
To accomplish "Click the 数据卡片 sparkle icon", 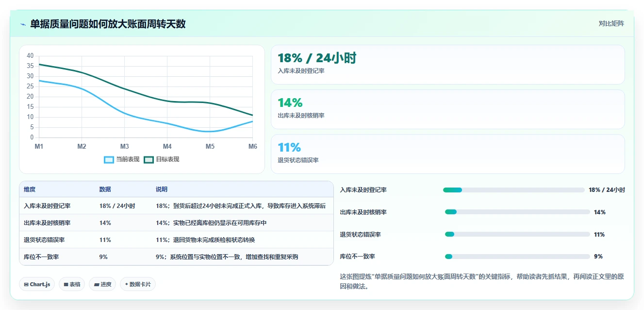I will pyautogui.click(x=127, y=284).
